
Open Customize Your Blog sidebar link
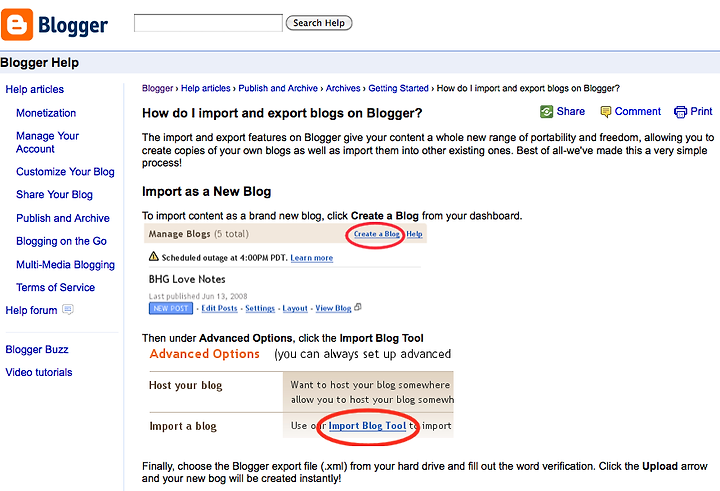point(65,172)
